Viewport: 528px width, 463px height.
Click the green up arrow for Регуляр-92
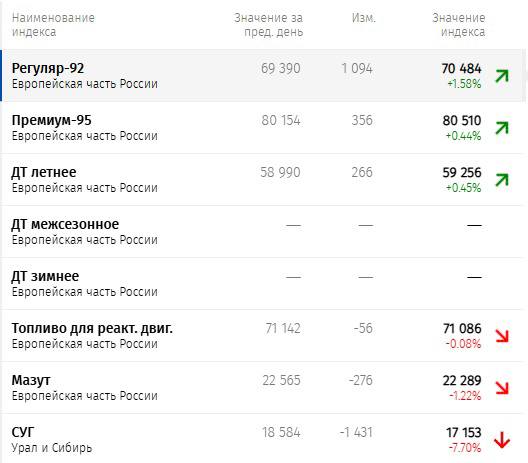pyautogui.click(x=502, y=76)
